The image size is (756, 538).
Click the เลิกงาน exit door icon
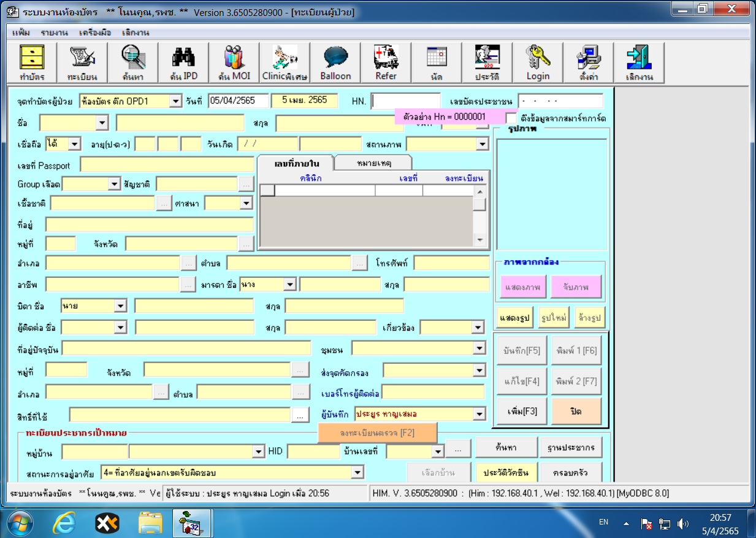(x=638, y=61)
